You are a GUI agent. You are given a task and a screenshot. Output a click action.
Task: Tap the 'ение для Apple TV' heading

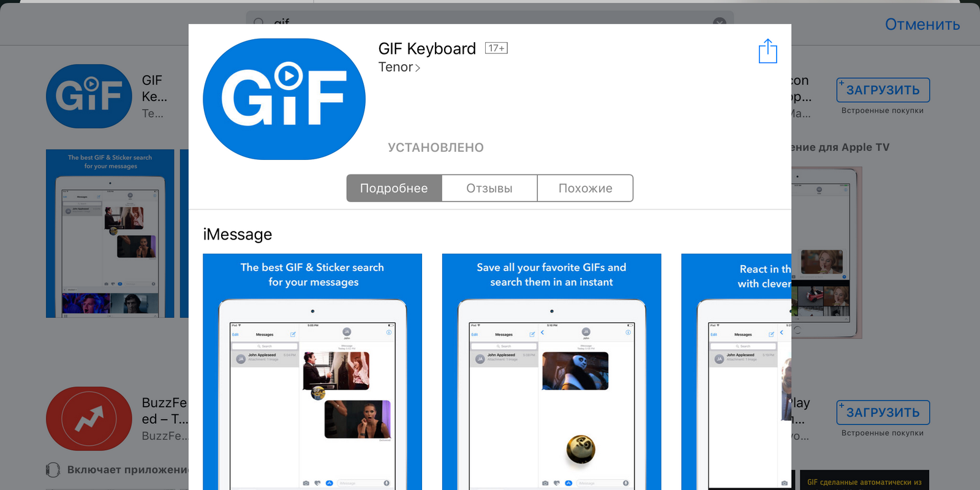(840, 148)
